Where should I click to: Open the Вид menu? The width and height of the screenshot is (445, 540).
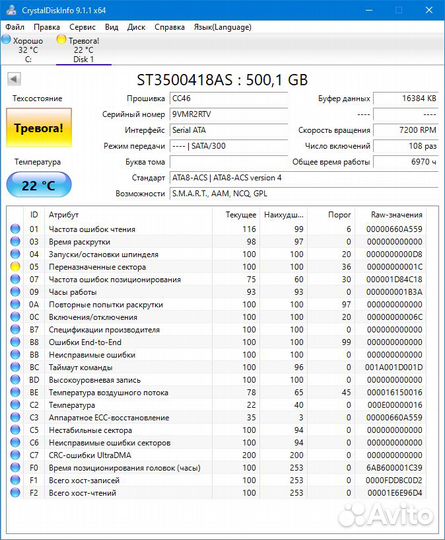point(111,27)
